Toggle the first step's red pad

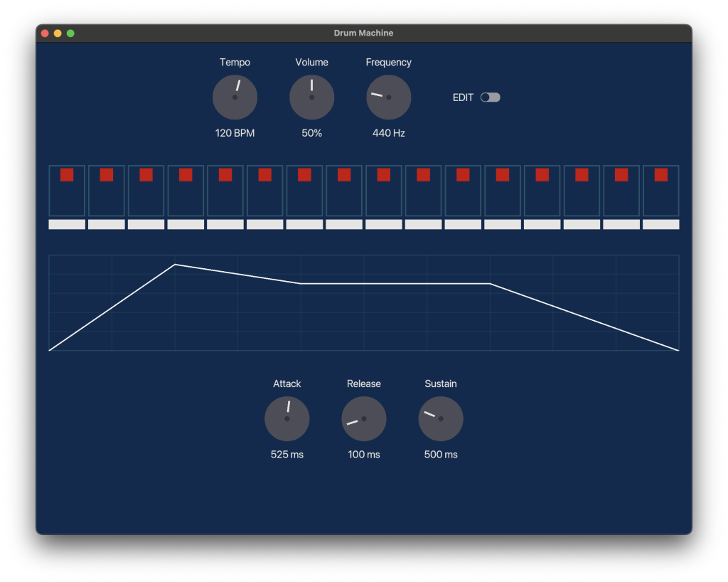click(x=67, y=175)
